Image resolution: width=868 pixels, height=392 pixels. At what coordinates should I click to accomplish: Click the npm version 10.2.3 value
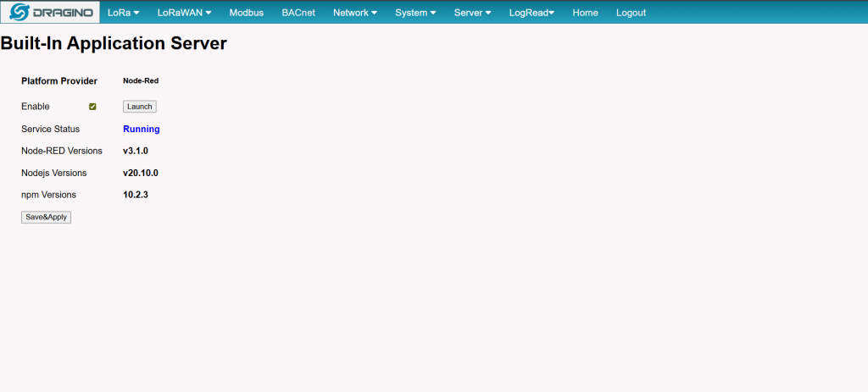click(136, 195)
